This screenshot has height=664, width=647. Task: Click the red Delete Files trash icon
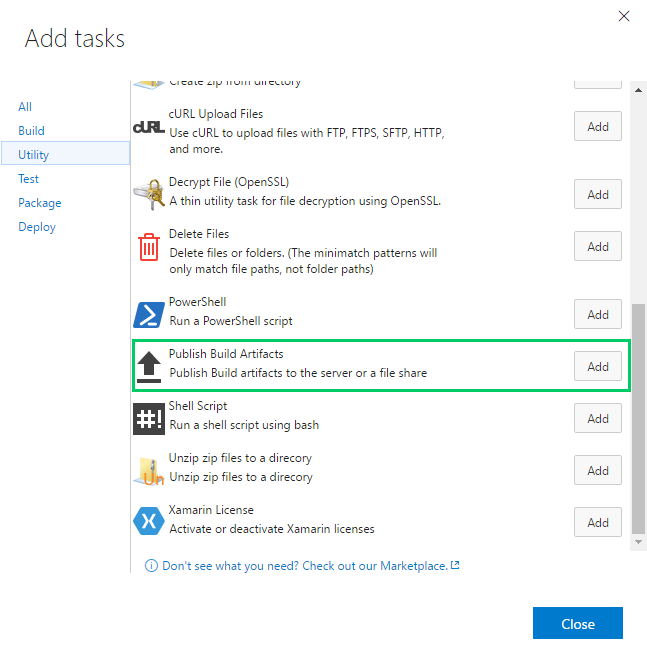click(x=148, y=246)
